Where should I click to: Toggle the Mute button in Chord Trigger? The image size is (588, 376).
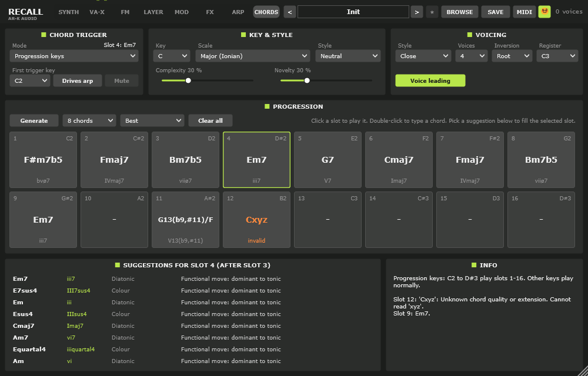pos(122,80)
